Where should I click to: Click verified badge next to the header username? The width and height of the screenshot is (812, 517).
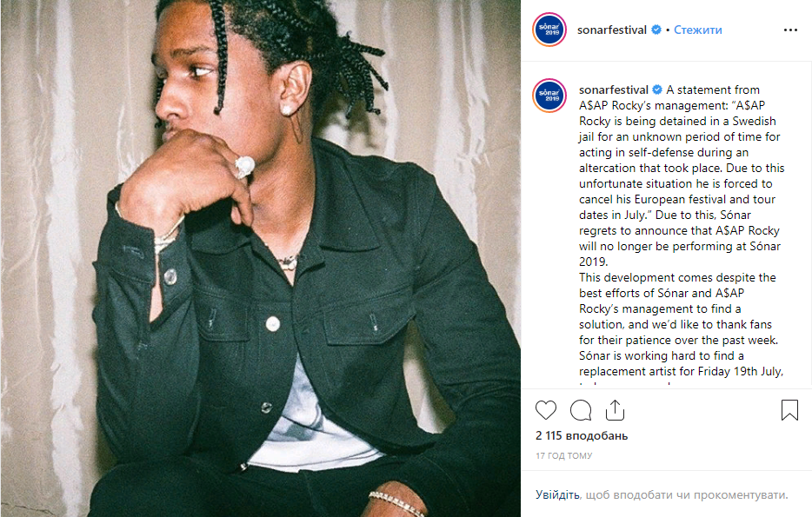[656, 30]
